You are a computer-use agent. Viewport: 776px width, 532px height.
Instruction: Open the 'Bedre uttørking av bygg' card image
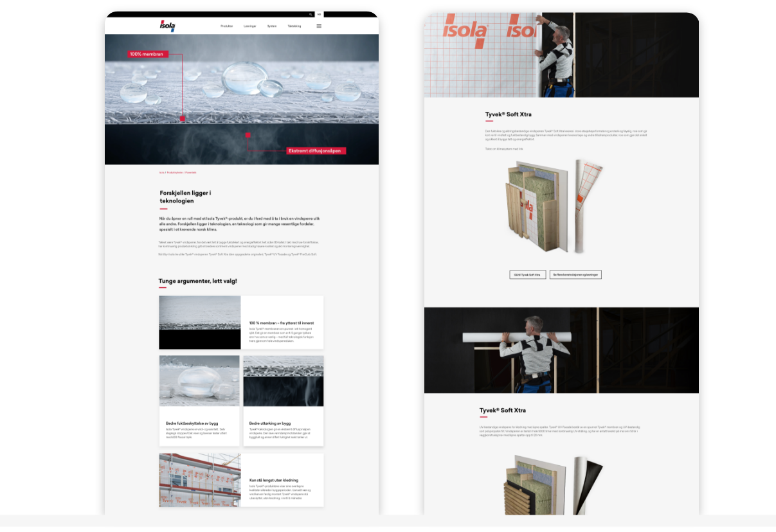(283, 380)
